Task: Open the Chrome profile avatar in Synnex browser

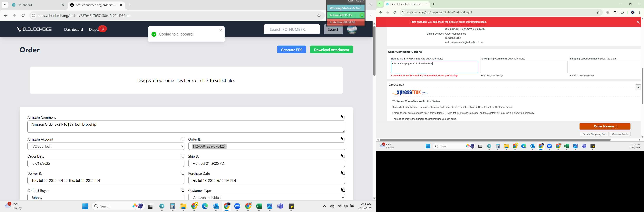Action: pos(632,12)
